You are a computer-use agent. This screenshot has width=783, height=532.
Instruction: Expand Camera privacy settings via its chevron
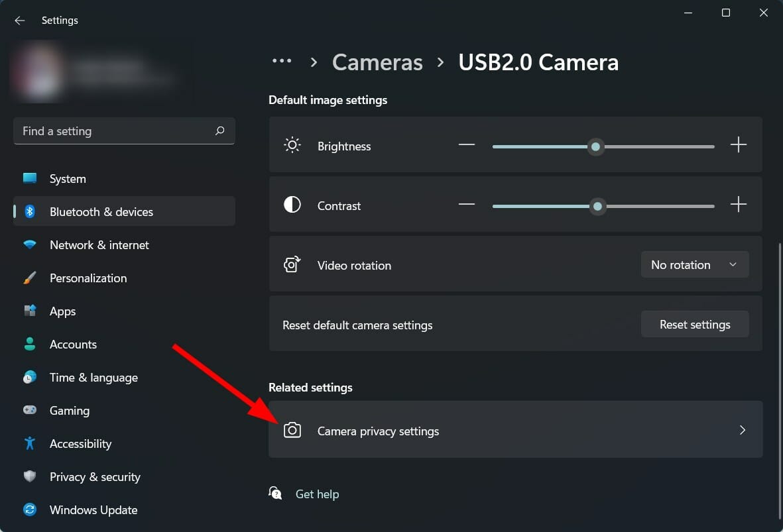coord(742,430)
